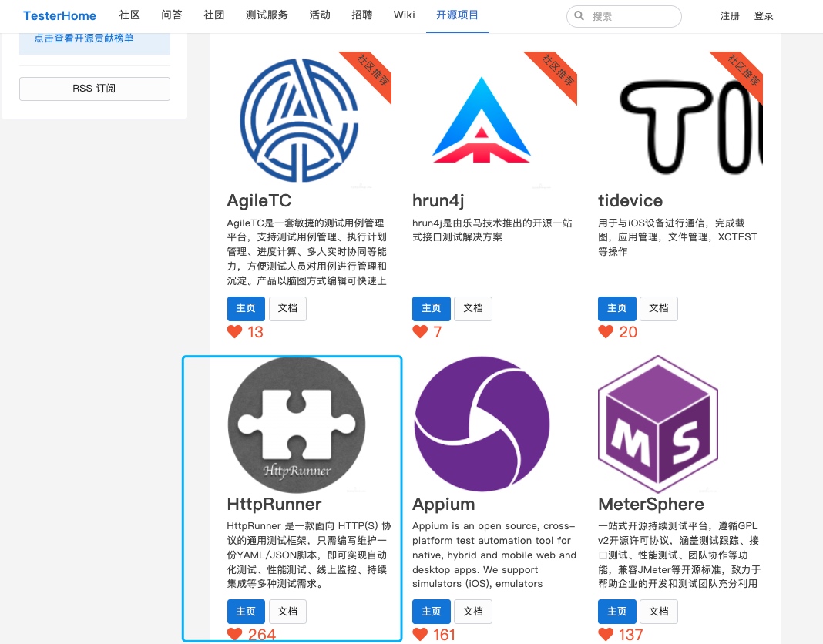Open HttpRunner 主页 button
This screenshot has height=644, width=823.
(x=246, y=612)
